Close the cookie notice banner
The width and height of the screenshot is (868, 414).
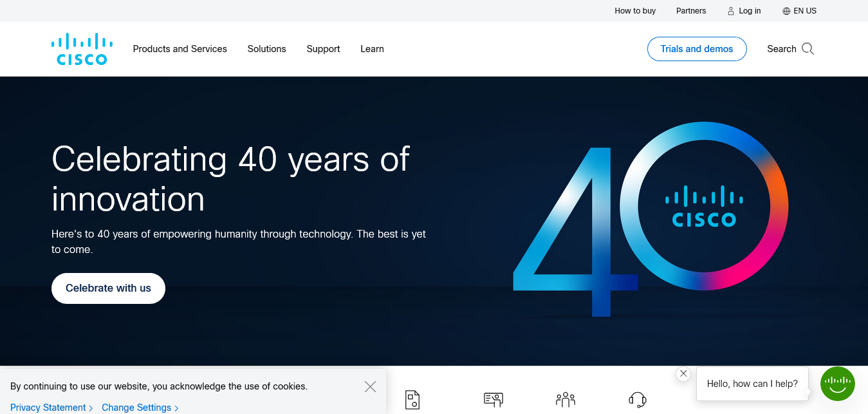coord(370,386)
